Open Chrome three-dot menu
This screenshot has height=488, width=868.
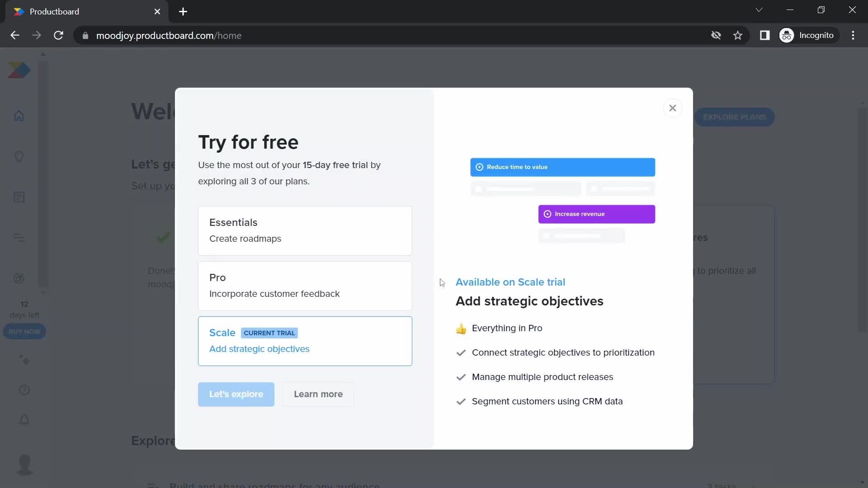pos(853,35)
